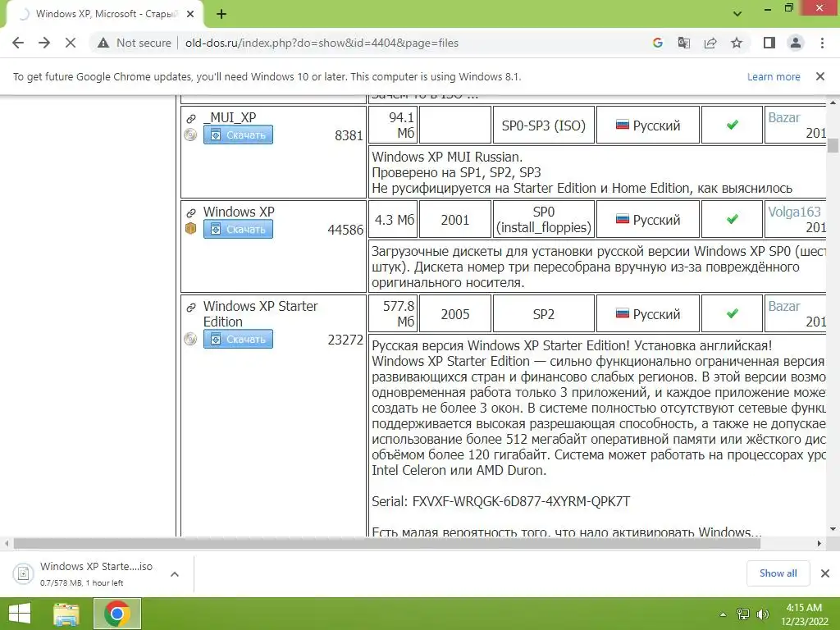This screenshot has width=840, height=630.
Task: Show all downloads
Action: pyautogui.click(x=778, y=573)
